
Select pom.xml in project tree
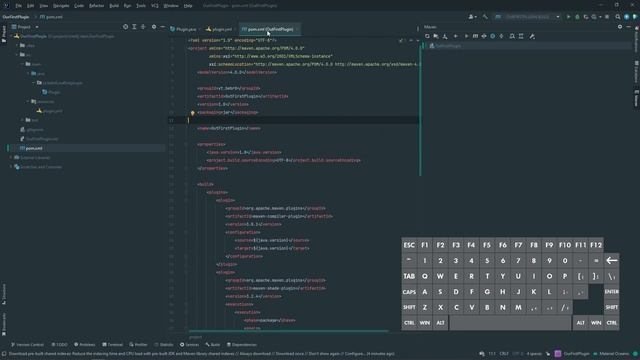[31, 148]
